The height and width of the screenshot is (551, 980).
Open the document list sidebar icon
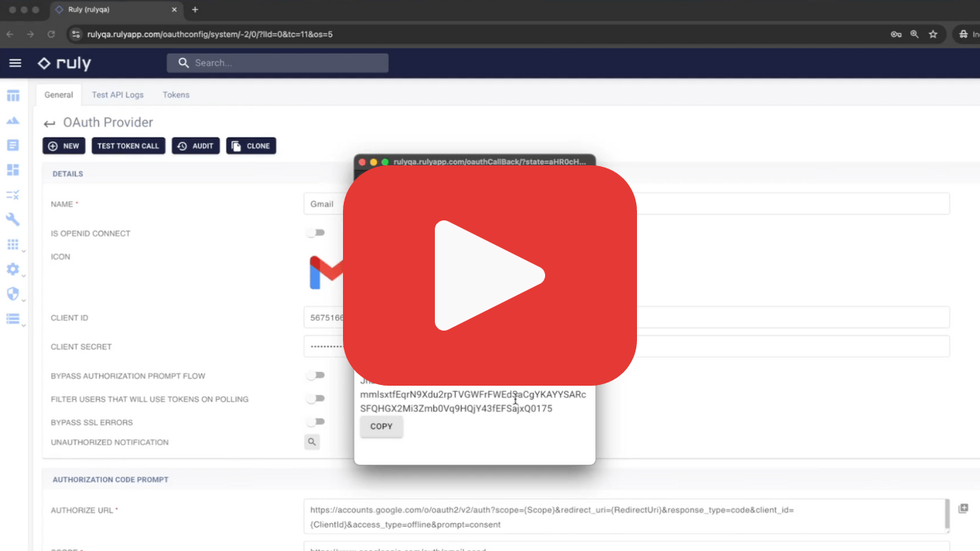click(13, 145)
